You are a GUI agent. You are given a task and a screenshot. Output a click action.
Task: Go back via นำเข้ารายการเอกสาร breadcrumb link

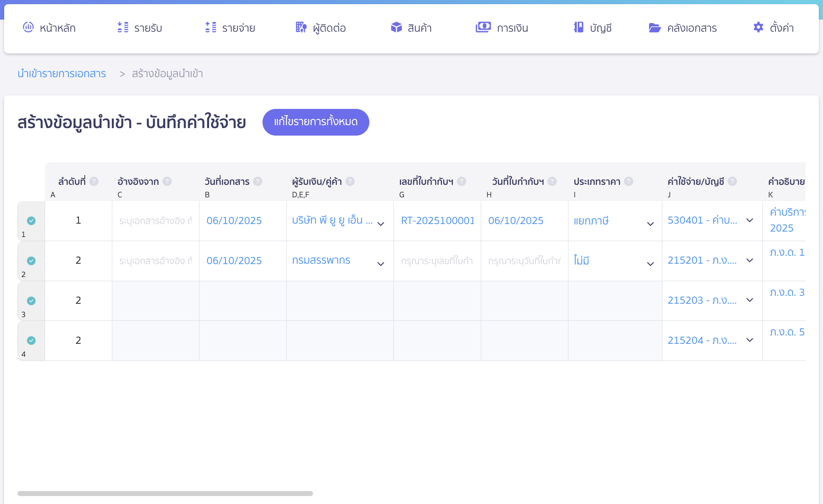(62, 73)
